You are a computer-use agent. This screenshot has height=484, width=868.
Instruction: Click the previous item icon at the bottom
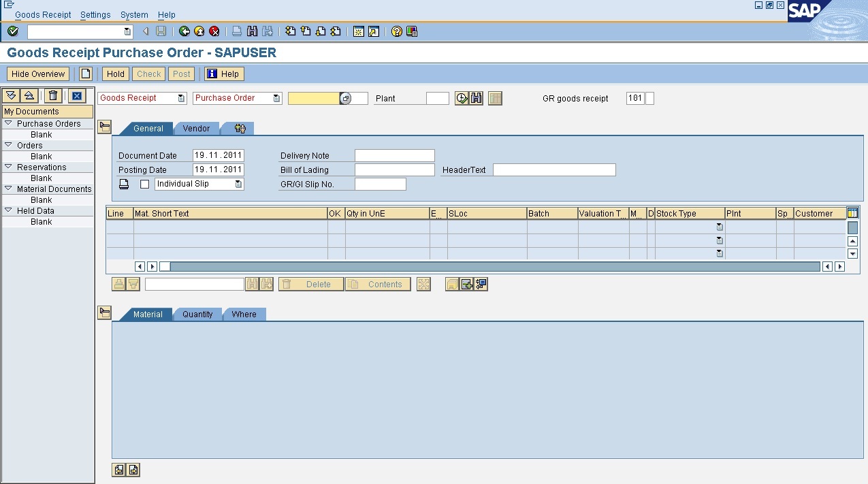tap(119, 470)
